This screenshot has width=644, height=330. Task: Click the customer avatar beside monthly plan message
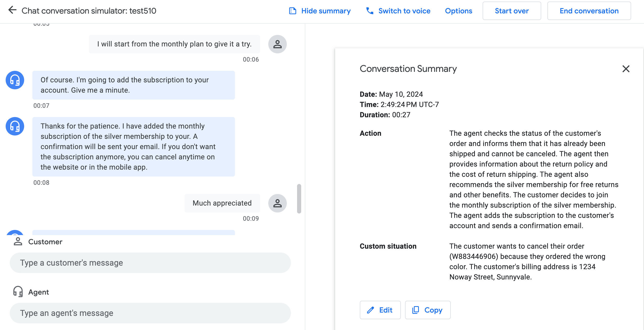click(x=277, y=44)
